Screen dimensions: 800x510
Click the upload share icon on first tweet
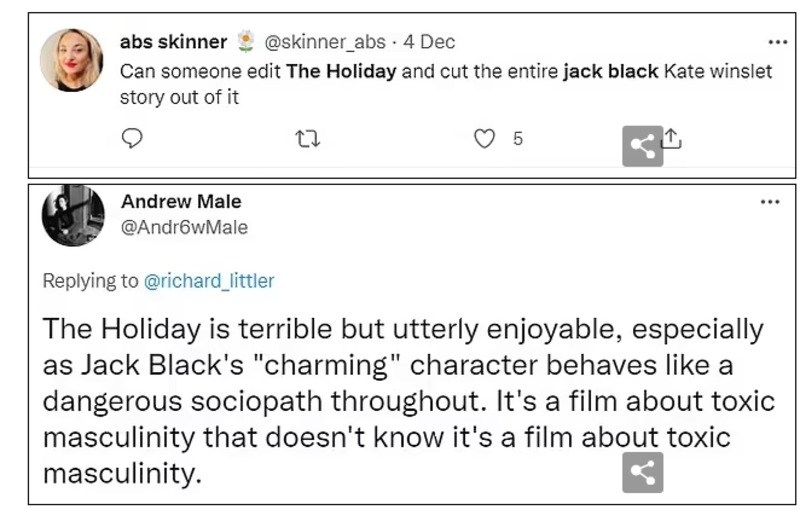pyautogui.click(x=672, y=140)
